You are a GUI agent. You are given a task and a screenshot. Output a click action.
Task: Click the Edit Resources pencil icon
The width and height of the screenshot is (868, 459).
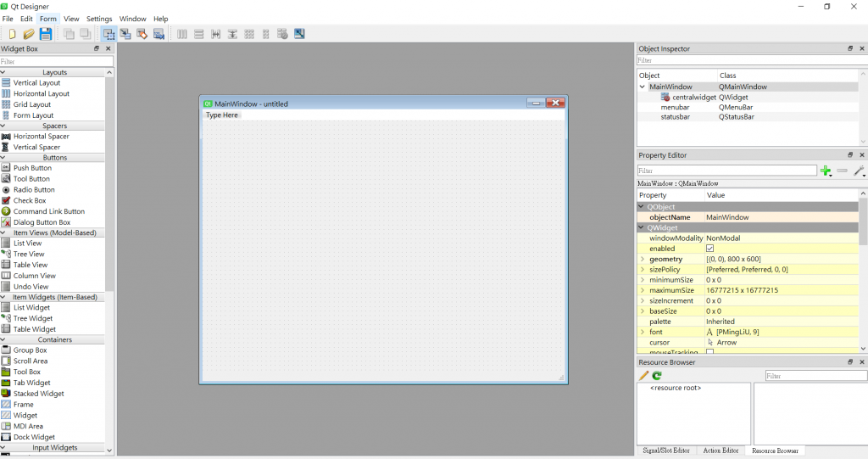(x=644, y=376)
